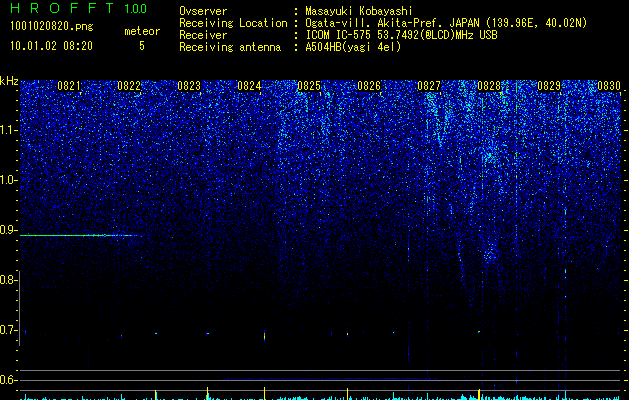Click the 0821 time label
This screenshot has width=629, height=400.
coord(69,85)
